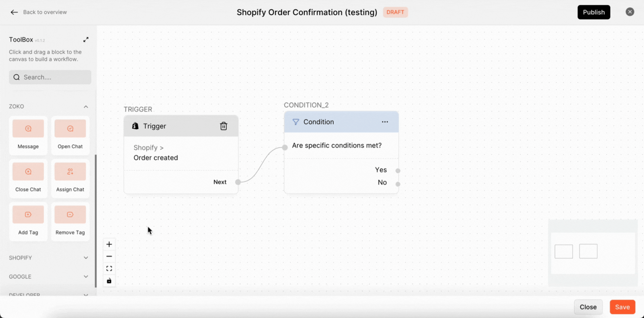Select the Assign Chat block
644x318 pixels.
point(70,178)
